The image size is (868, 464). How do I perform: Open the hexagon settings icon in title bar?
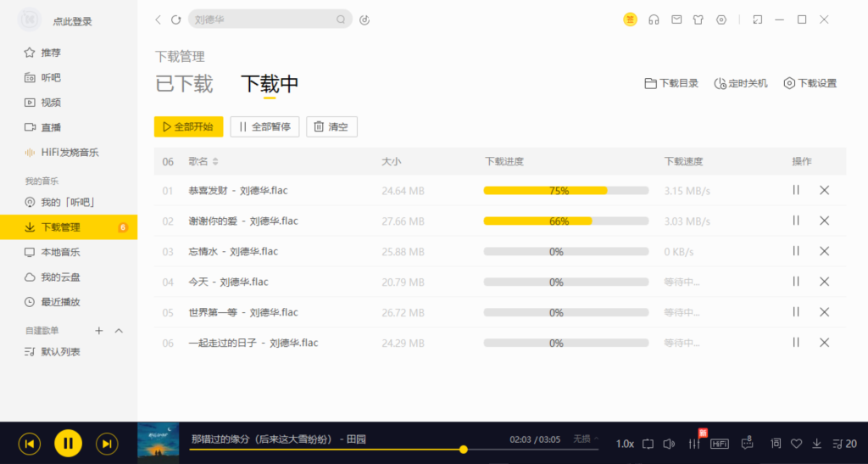click(x=721, y=20)
